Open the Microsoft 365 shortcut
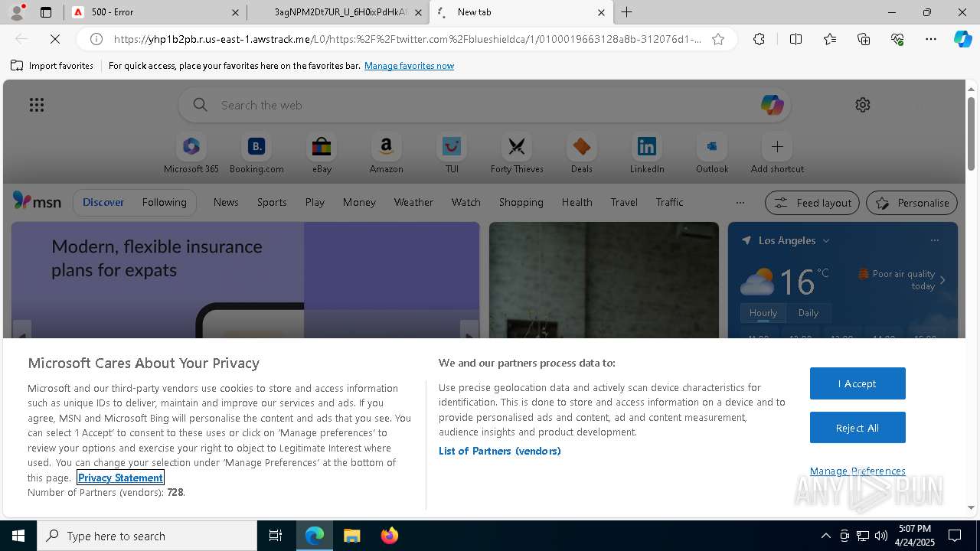 click(x=191, y=154)
